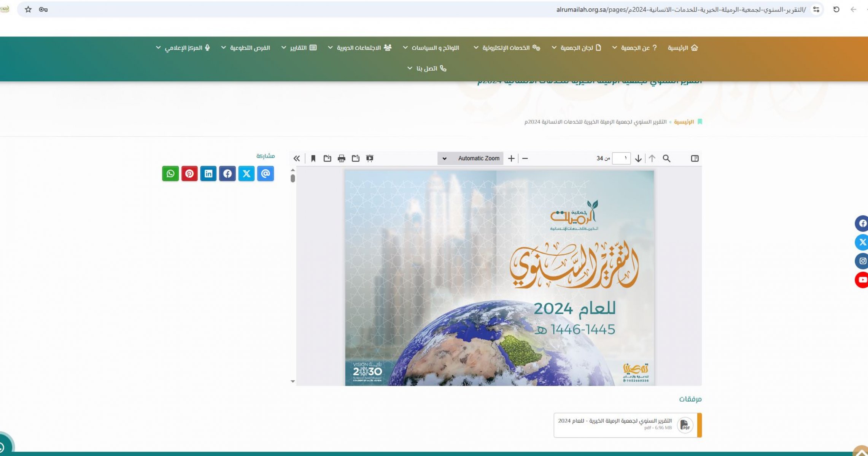Go to next PDF page arrow
868x456 pixels.
click(638, 158)
